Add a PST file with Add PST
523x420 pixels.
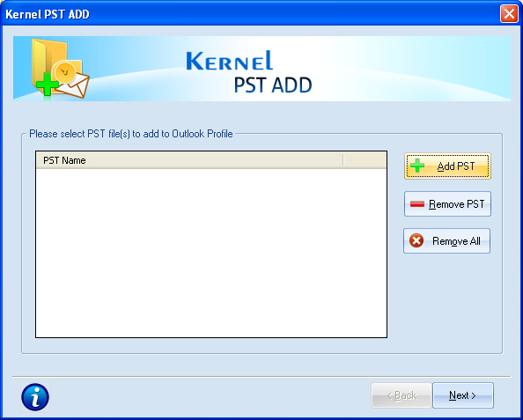[x=447, y=166]
